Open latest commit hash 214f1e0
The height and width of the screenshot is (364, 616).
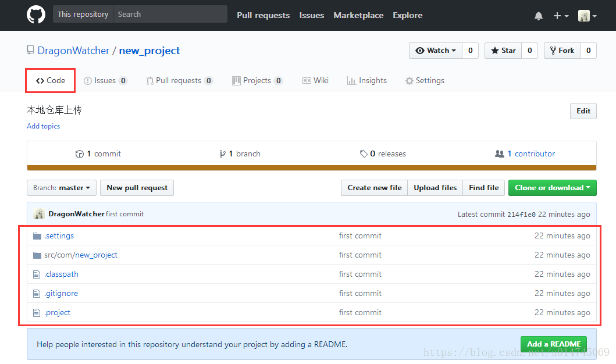tap(521, 215)
